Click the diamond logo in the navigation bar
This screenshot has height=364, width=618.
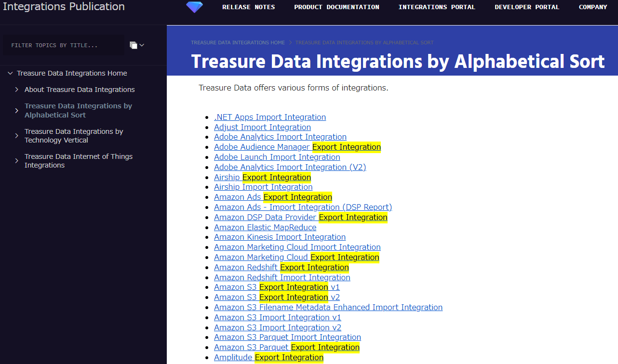[x=194, y=7]
